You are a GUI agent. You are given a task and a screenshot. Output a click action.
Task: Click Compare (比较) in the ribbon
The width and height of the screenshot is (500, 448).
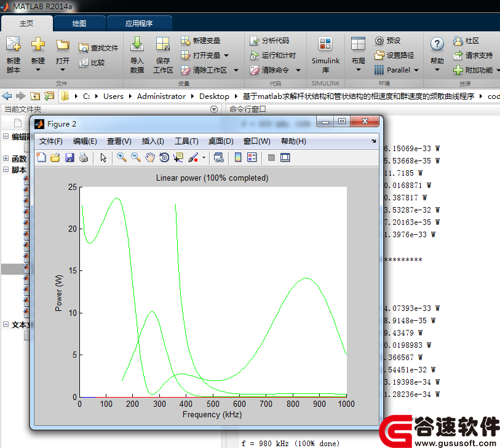[x=92, y=63]
